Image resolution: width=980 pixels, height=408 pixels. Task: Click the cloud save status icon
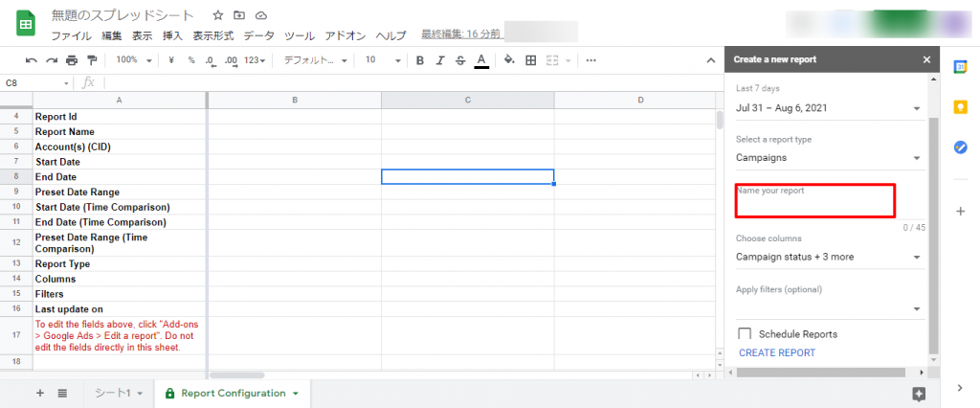coord(261,15)
